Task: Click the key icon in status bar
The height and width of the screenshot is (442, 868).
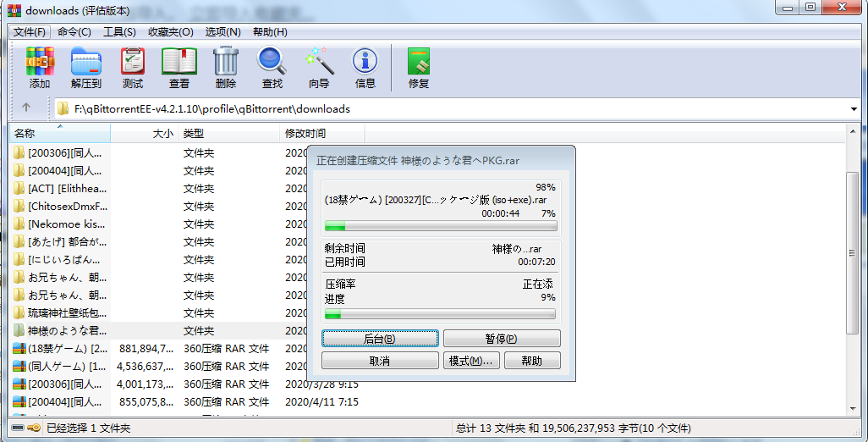Action: point(35,428)
